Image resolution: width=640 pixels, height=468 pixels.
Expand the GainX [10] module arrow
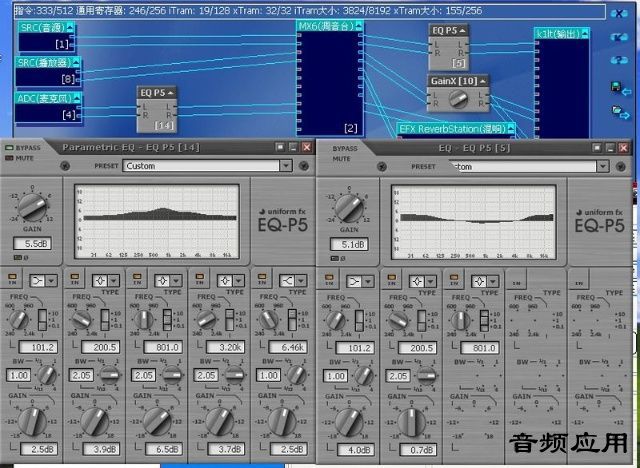[483, 81]
